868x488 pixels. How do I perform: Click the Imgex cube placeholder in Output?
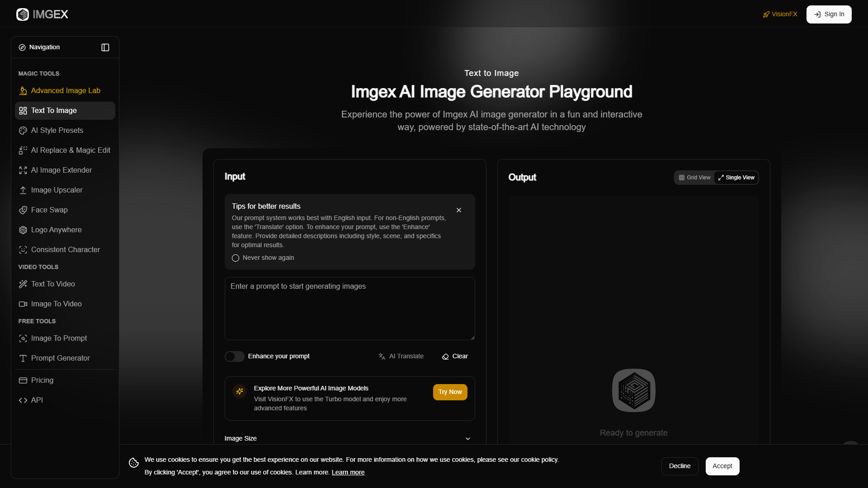click(634, 390)
